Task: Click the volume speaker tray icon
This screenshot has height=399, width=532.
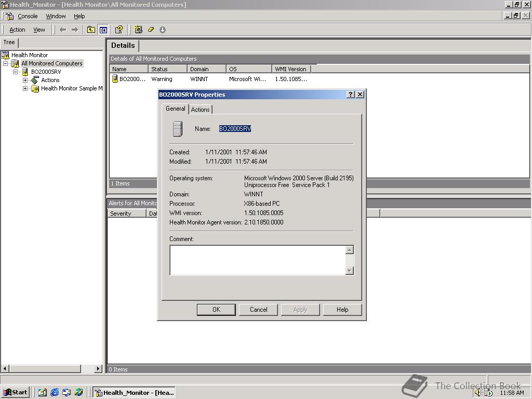Action: pyautogui.click(x=478, y=393)
